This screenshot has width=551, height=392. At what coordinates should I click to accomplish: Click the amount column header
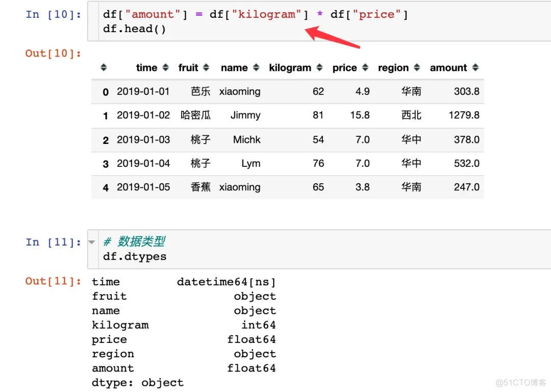click(448, 67)
